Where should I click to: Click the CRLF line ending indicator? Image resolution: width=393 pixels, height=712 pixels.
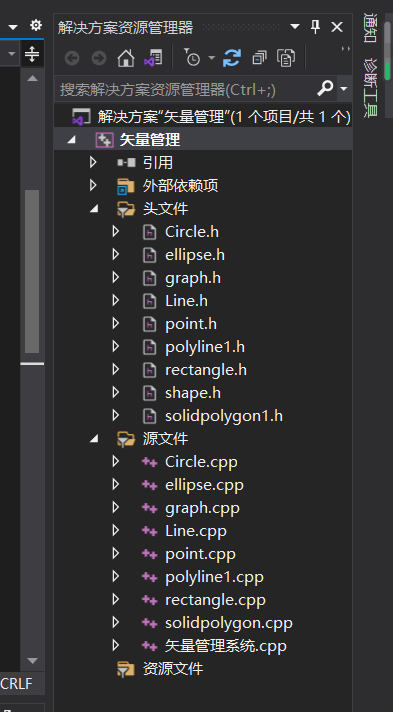(17, 683)
